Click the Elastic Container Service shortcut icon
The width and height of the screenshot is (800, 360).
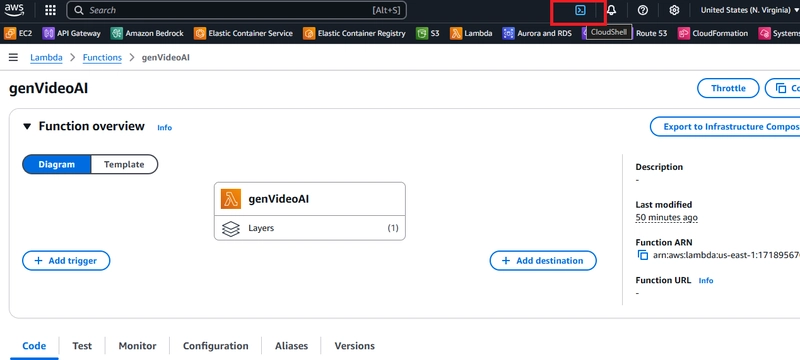tap(200, 33)
